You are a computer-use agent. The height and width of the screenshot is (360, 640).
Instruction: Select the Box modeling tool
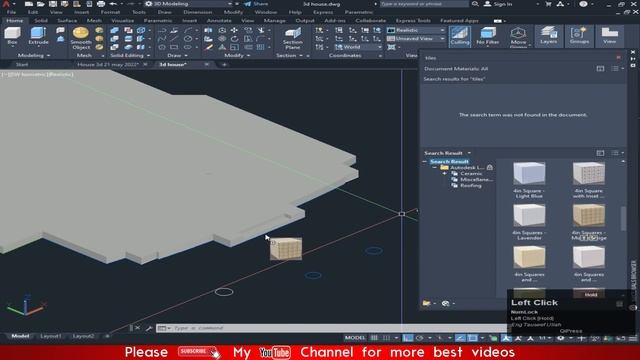pos(12,36)
